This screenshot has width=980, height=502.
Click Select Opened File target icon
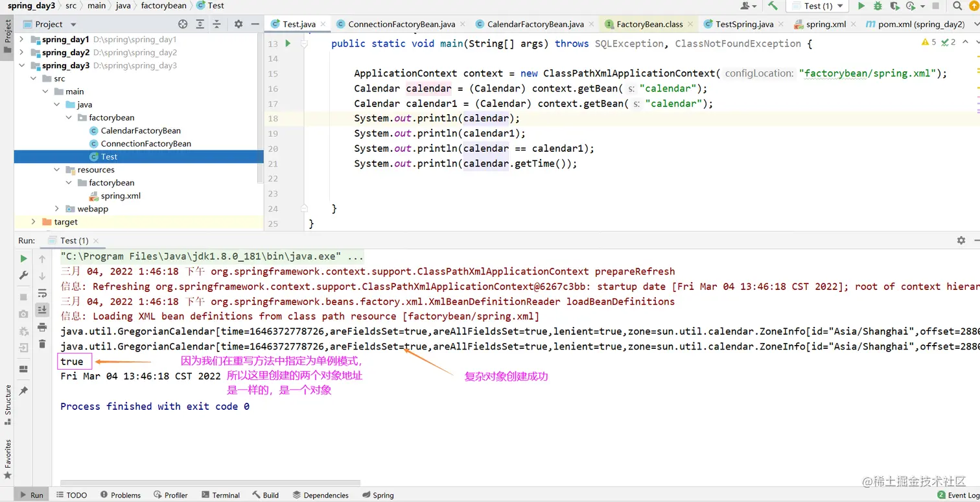point(183,24)
